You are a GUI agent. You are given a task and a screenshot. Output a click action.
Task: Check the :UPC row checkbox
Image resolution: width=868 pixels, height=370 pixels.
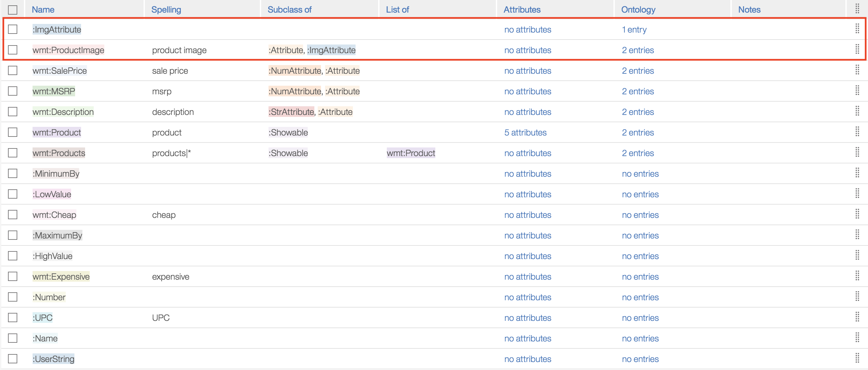click(13, 318)
